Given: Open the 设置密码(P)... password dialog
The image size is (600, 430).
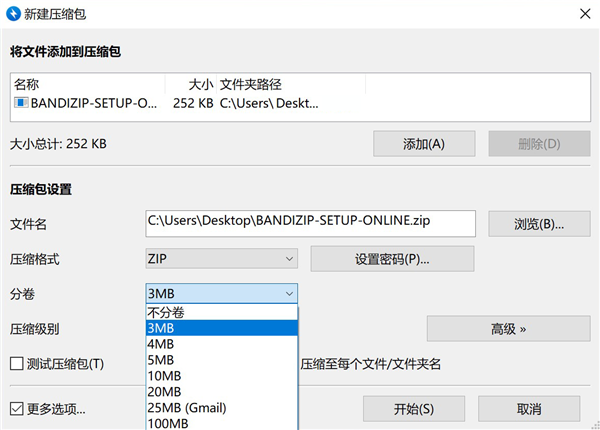Looking at the screenshot, I should 392,258.
